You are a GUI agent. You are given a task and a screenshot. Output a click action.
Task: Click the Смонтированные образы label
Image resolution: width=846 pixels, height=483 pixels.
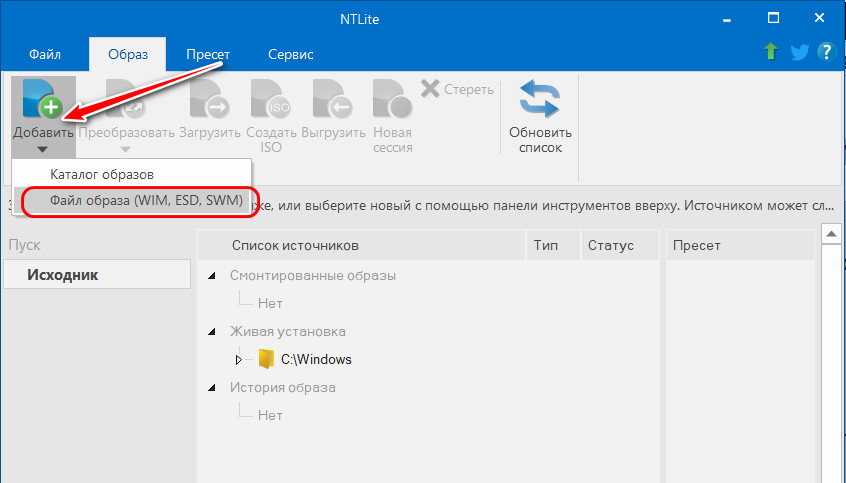[x=313, y=275]
